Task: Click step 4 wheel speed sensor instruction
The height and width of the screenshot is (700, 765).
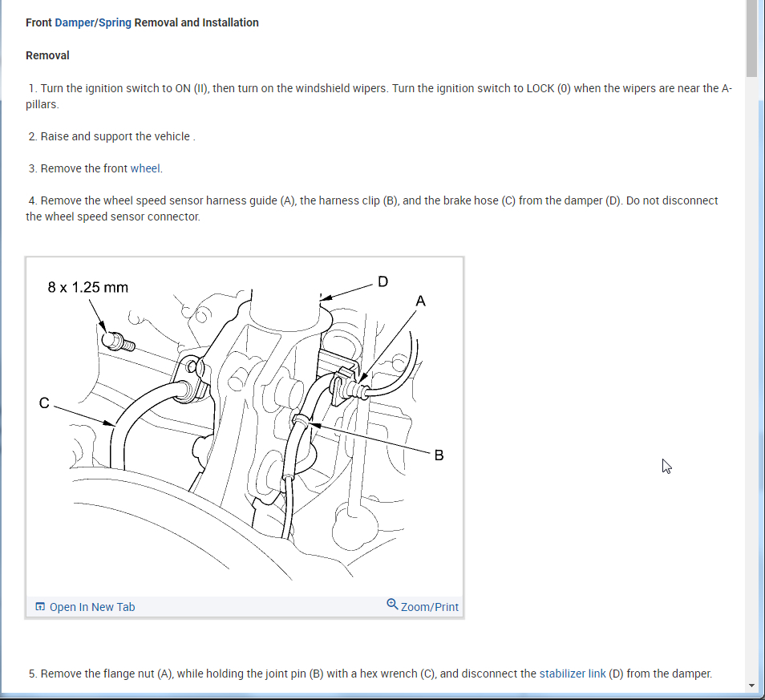Action: pos(372,208)
